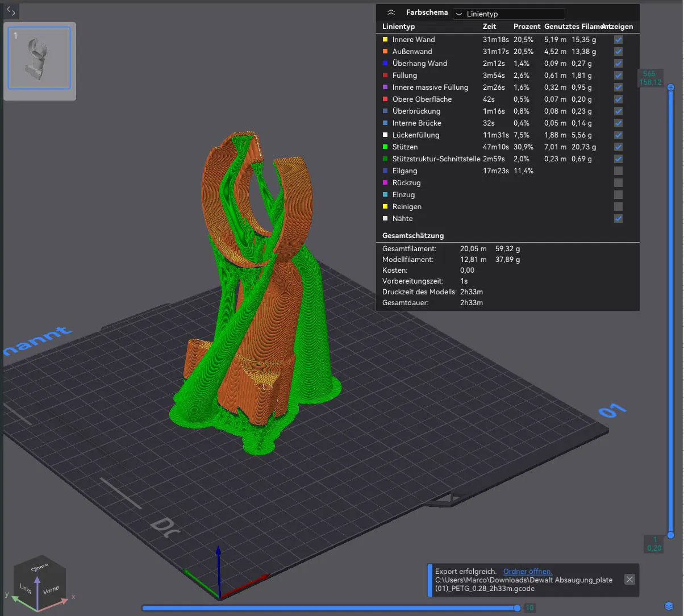
Task: Close the export success notification
Action: pos(629,580)
